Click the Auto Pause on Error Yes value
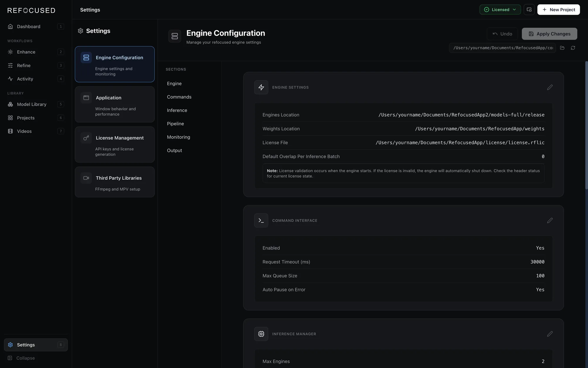588x368 pixels. (x=540, y=290)
